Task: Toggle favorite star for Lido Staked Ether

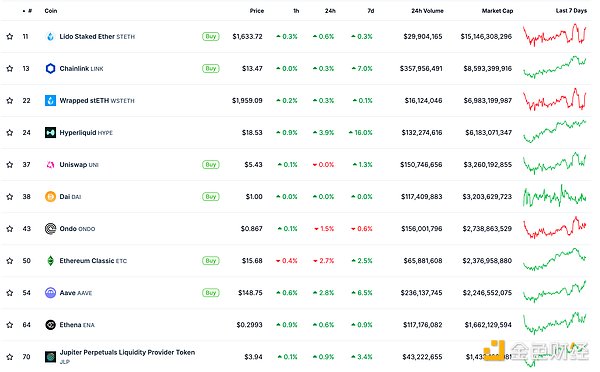Action: (x=10, y=36)
